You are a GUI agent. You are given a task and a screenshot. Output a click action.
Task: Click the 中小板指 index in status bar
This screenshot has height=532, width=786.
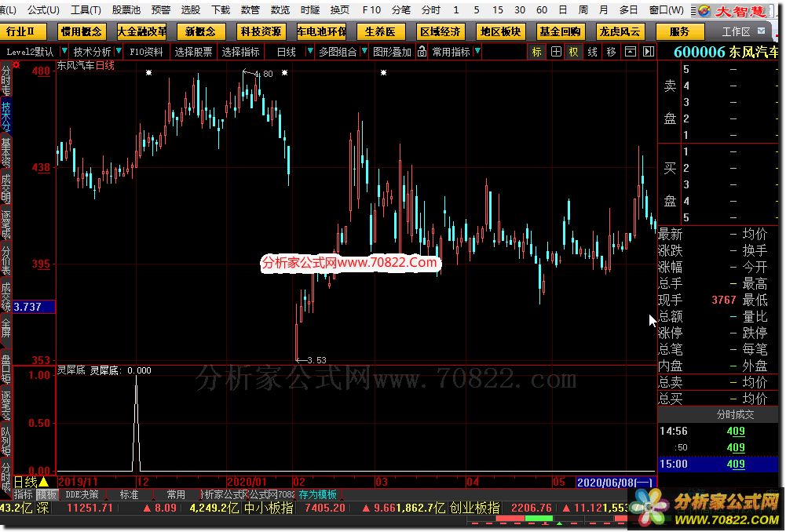269,508
